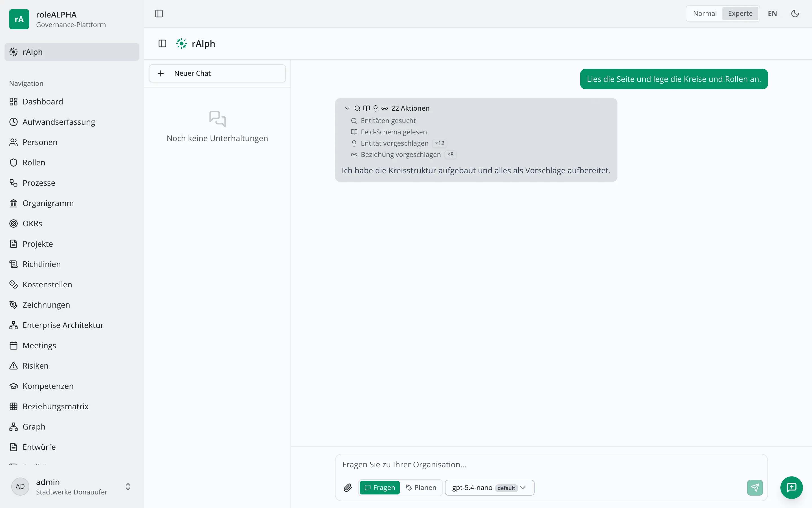Start a Neuer Chat
The width and height of the screenshot is (812, 508).
coord(217,73)
